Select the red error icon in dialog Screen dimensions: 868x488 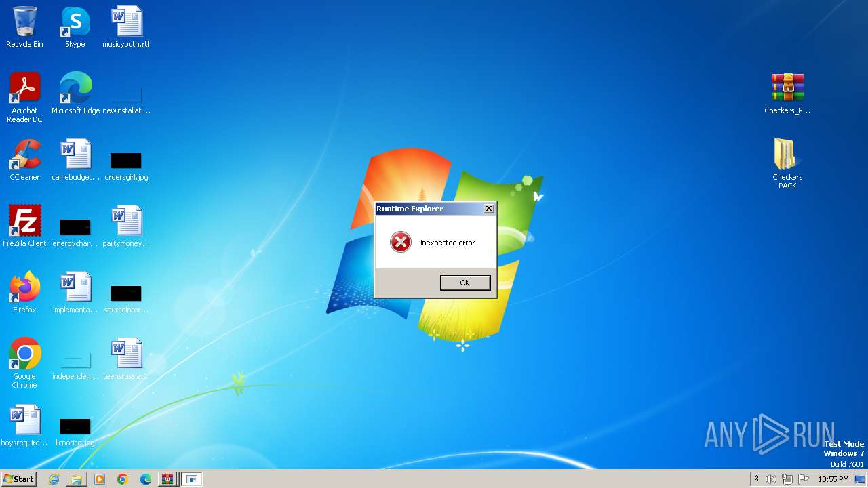pyautogui.click(x=400, y=242)
